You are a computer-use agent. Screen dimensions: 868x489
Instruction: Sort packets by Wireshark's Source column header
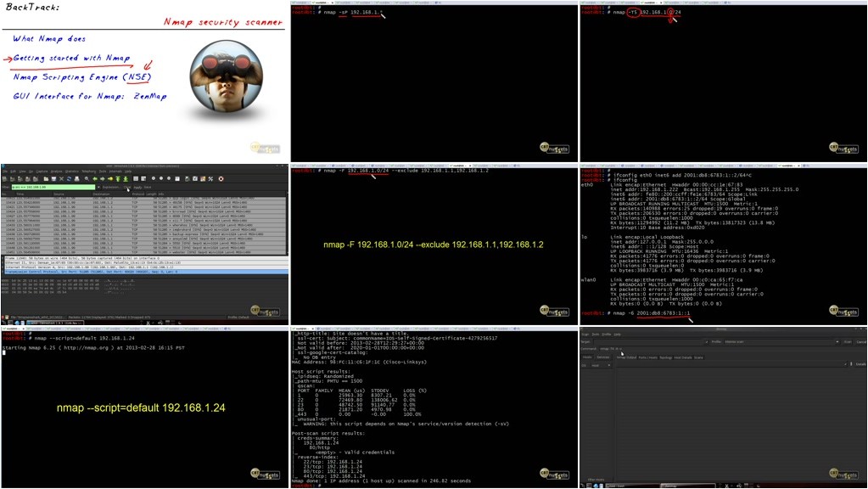coord(59,194)
